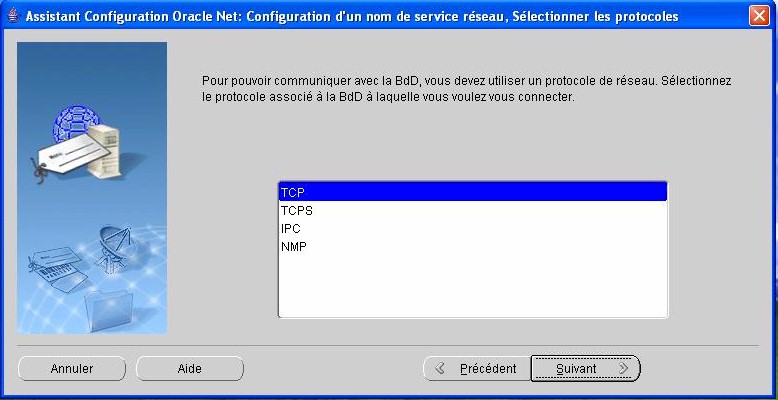
Task: Click the protocol instruction text paragraph
Action: click(x=465, y=88)
